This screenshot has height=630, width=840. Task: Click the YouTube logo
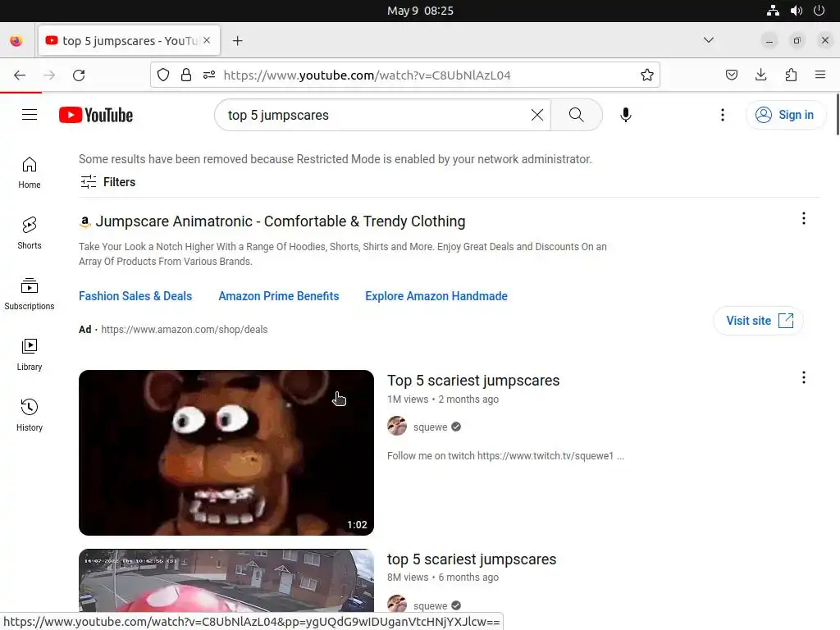click(96, 115)
